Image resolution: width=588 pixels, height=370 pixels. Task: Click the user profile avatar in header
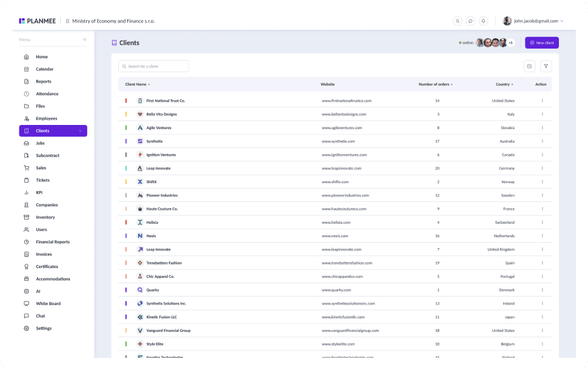point(507,21)
